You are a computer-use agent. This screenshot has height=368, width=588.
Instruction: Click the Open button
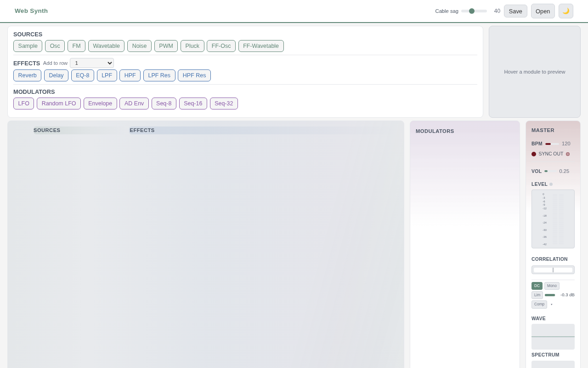(x=543, y=11)
